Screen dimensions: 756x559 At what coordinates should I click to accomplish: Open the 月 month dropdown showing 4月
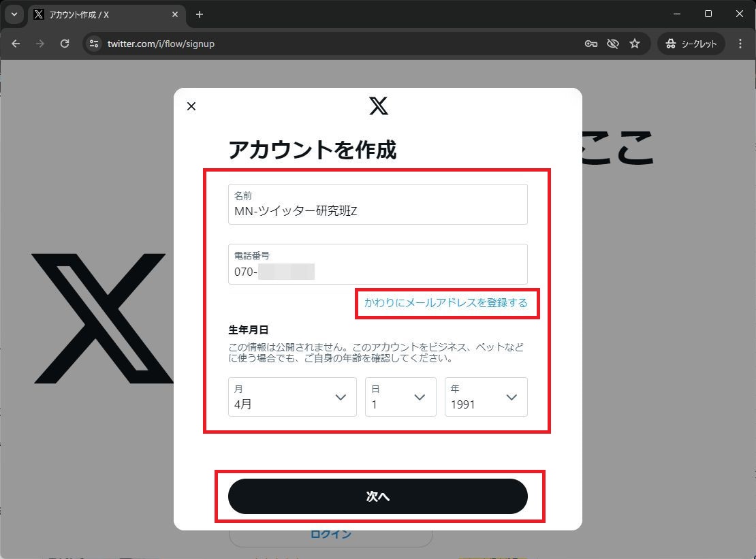[292, 397]
